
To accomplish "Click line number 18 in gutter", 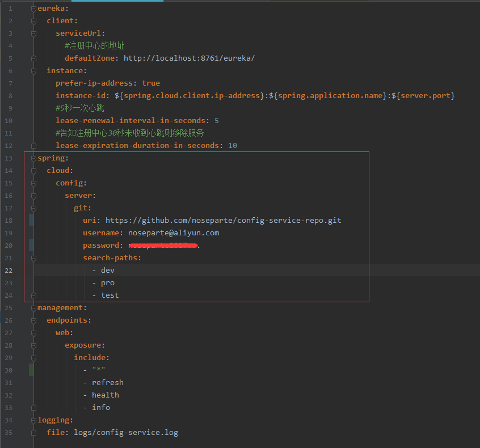I will tap(9, 221).
